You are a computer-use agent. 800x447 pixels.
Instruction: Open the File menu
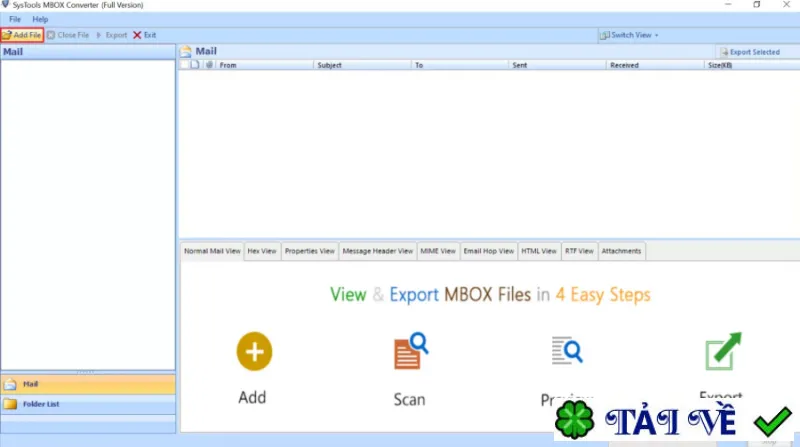pos(15,19)
